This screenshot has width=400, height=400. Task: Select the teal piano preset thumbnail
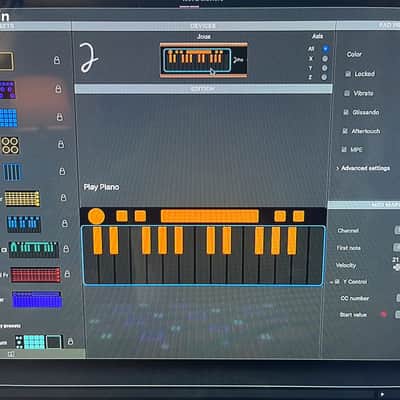point(34,249)
